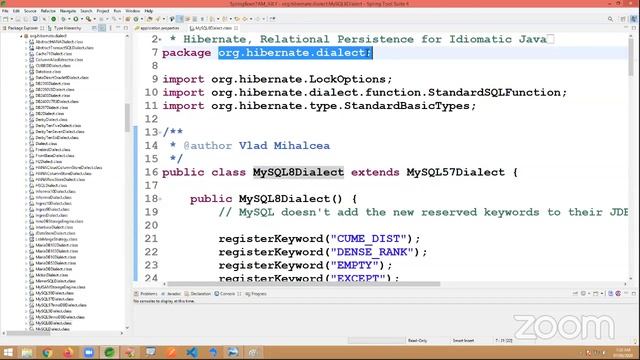Open the Navigate menu
The width and height of the screenshot is (640, 360).
pyautogui.click(x=68, y=11)
